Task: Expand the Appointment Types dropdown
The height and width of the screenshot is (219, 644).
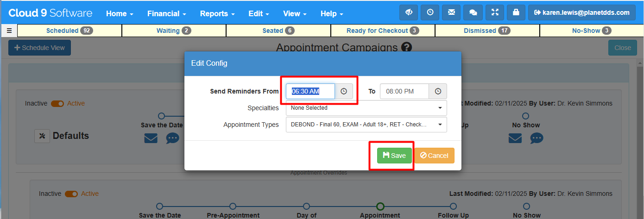Action: click(366, 125)
